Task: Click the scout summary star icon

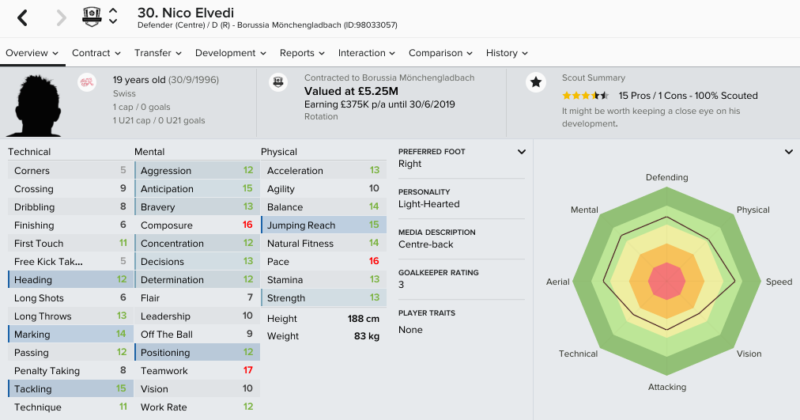Action: pos(536,82)
